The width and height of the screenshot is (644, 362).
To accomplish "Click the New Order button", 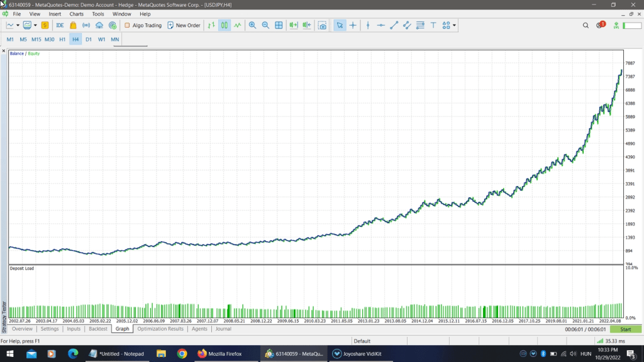I will coord(184,26).
